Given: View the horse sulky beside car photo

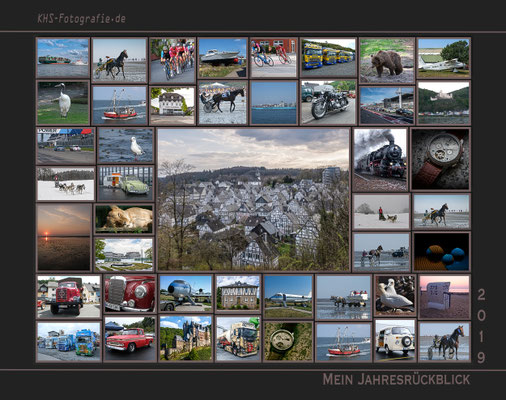Looking at the screenshot, I should point(382,252).
